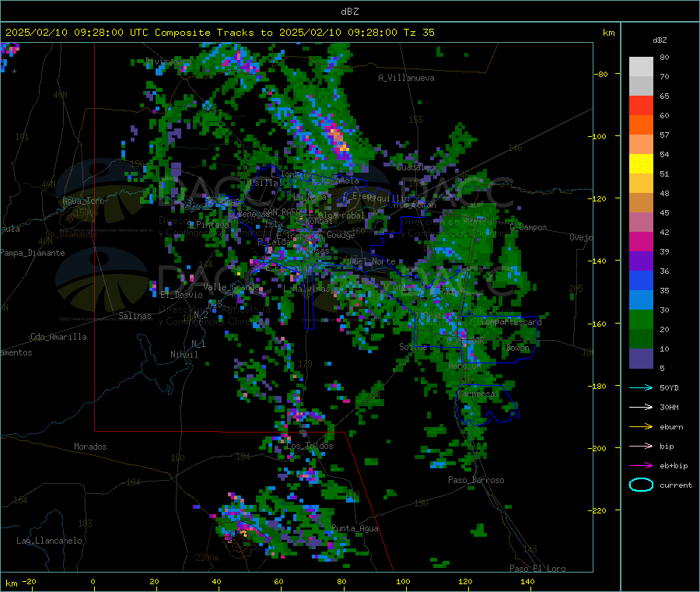The image size is (700, 592).
Task: Select the yellow eburn arrow in legend
Action: [641, 427]
